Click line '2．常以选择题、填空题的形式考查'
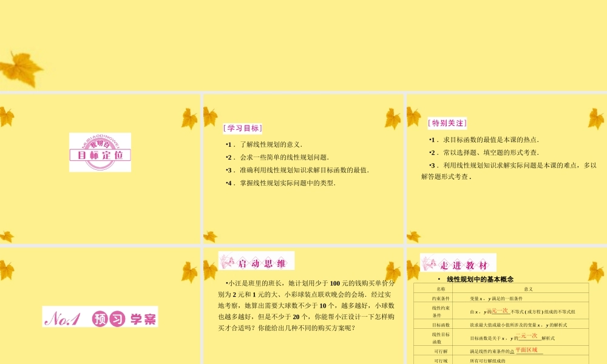 coord(484,153)
